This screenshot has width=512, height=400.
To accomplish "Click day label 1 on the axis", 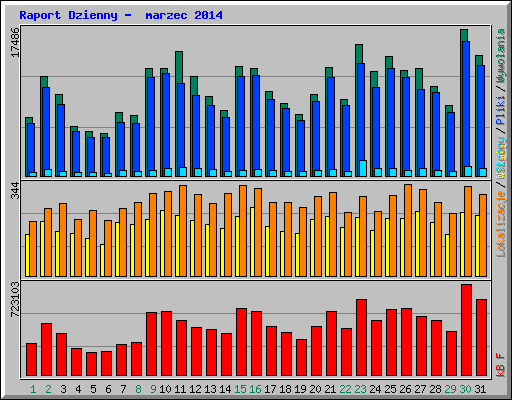I will coord(33,389).
